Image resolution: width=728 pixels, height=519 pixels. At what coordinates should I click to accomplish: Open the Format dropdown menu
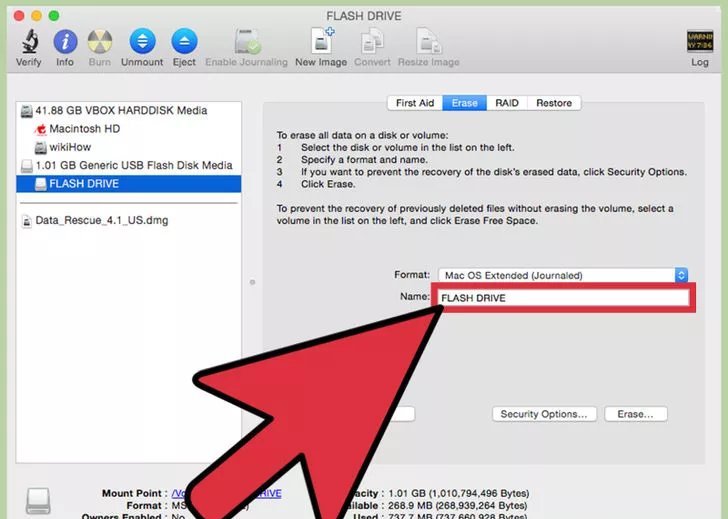point(564,275)
